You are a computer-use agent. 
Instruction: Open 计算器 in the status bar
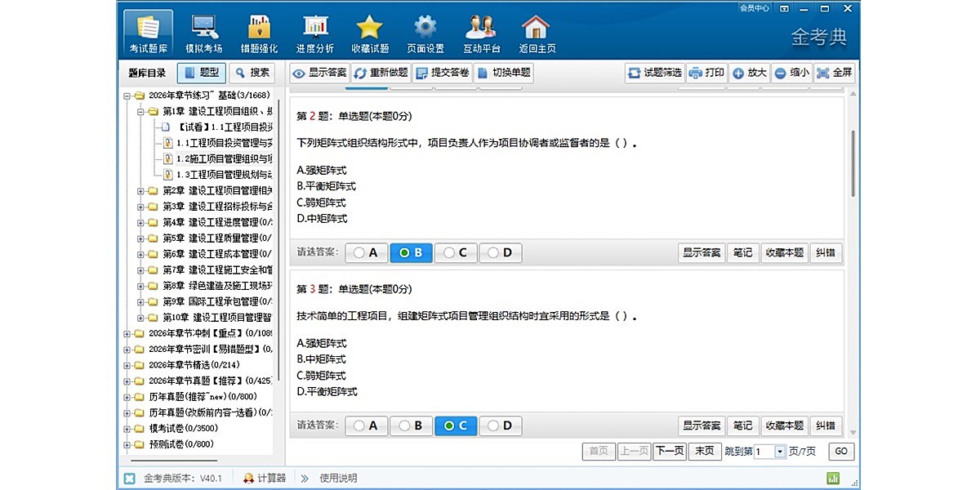pyautogui.click(x=264, y=478)
